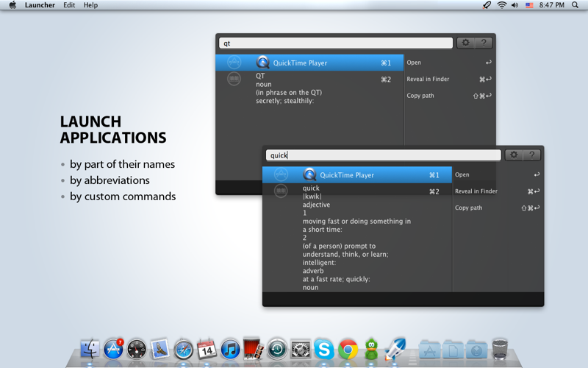Click the 8:47 PM clock
This screenshot has width=588, height=368.
[x=552, y=5]
